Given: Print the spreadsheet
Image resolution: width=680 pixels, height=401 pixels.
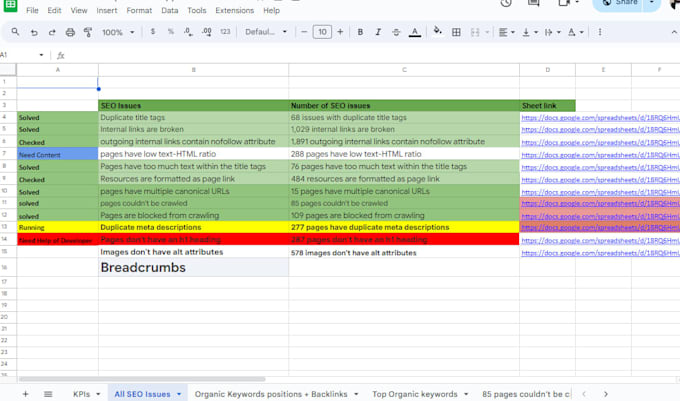Looking at the screenshot, I should coord(70,32).
